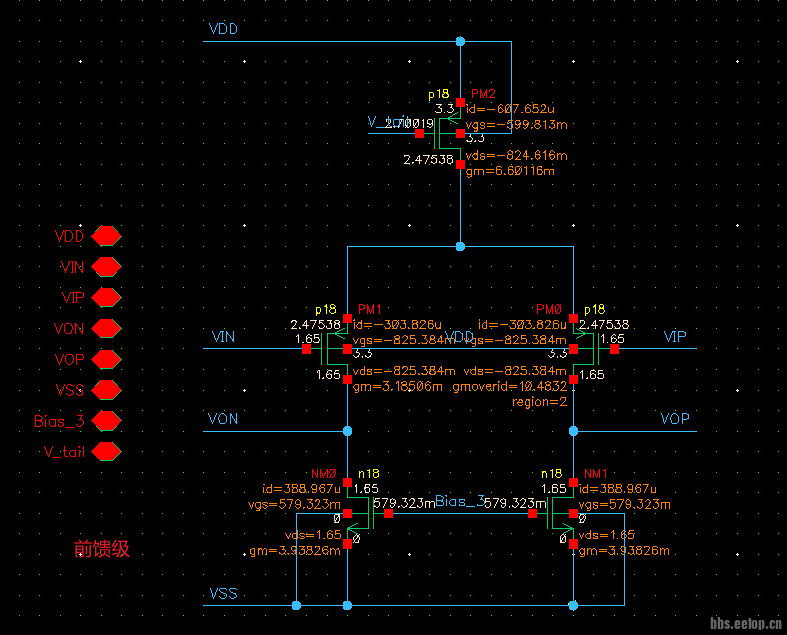Click the leftmost junction on VSS
This screenshot has width=787, height=635.
click(x=297, y=605)
